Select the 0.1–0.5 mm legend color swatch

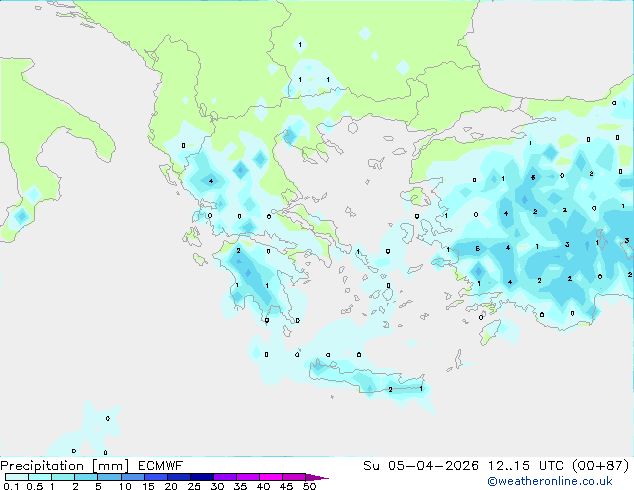click(17, 477)
